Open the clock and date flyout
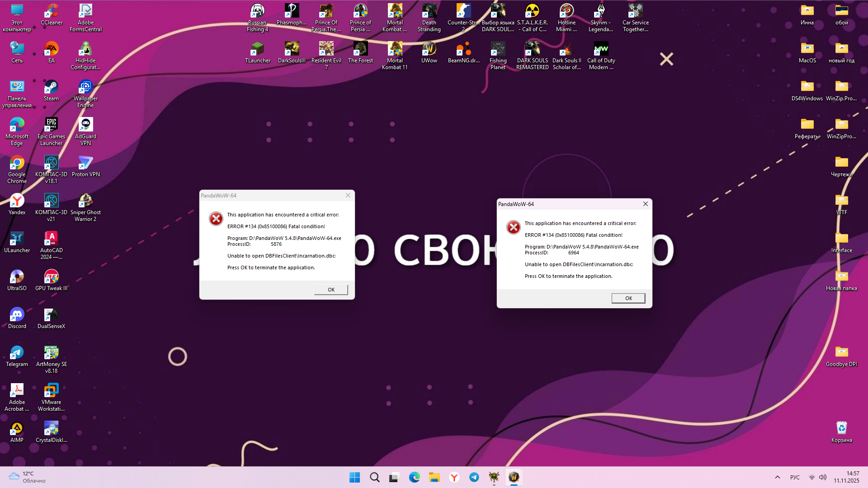Screen dimensions: 868x488 coord(846,477)
